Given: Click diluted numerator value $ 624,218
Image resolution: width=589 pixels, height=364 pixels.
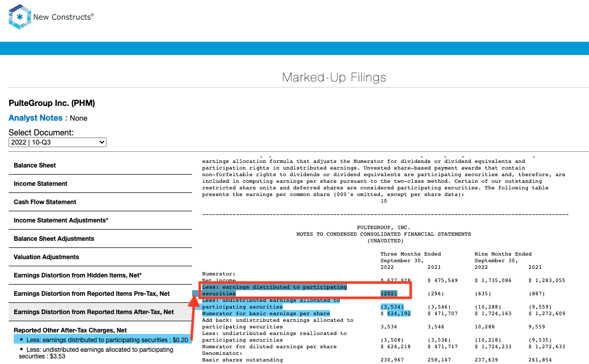Looking at the screenshot, I should (x=395, y=346).
